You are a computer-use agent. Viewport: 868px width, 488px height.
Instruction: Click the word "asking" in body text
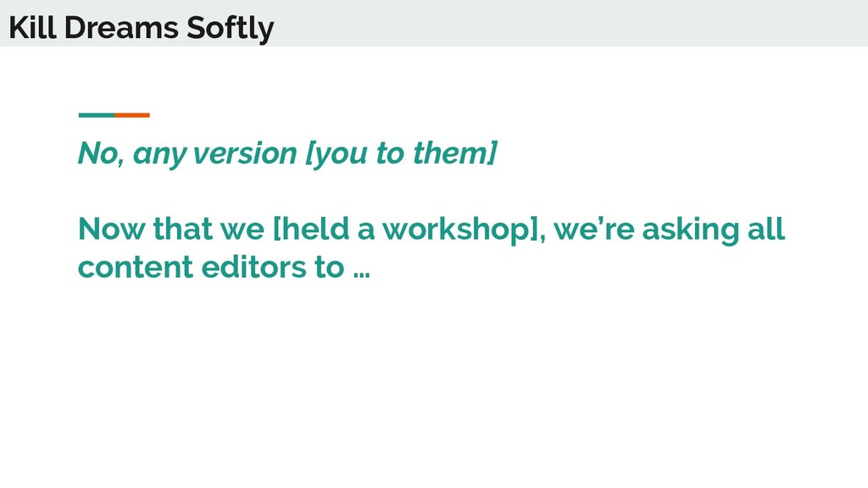(x=690, y=229)
